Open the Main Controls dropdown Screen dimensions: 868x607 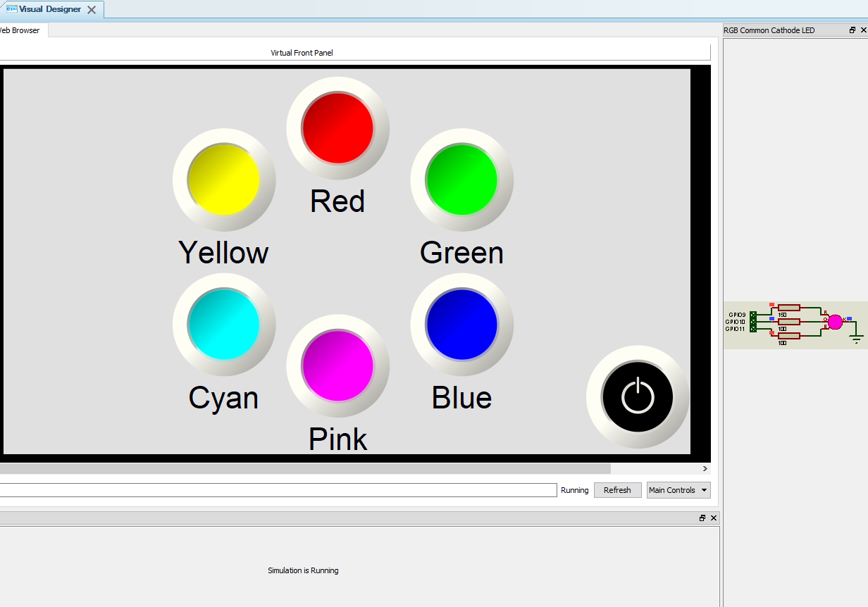[678, 490]
